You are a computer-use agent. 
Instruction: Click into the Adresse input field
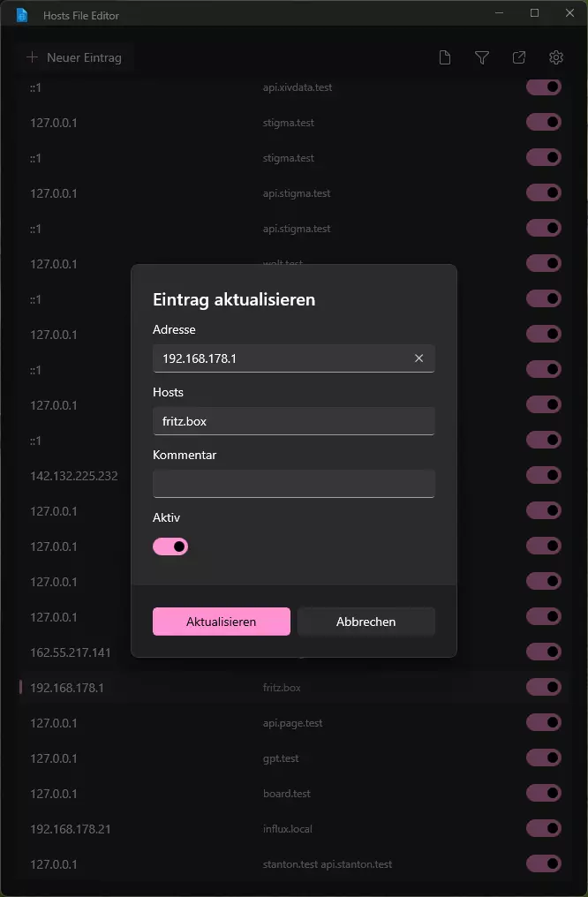pyautogui.click(x=282, y=358)
